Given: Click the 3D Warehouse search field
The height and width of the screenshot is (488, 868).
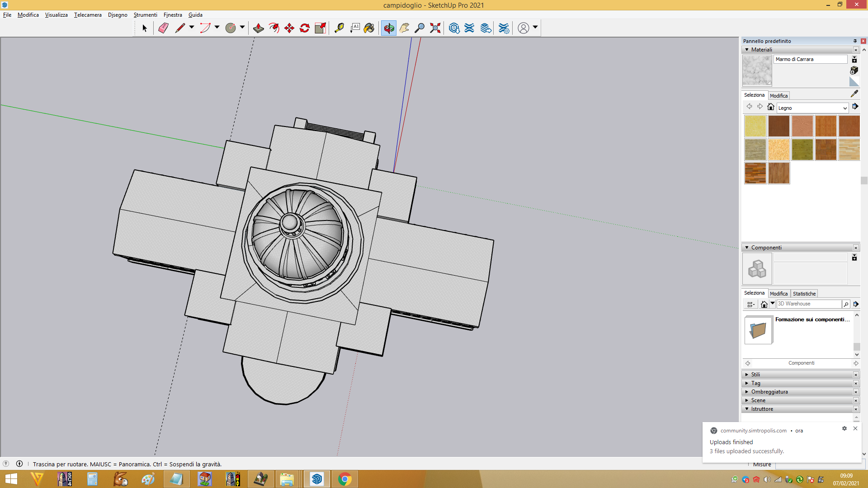Looking at the screenshot, I should (x=809, y=304).
